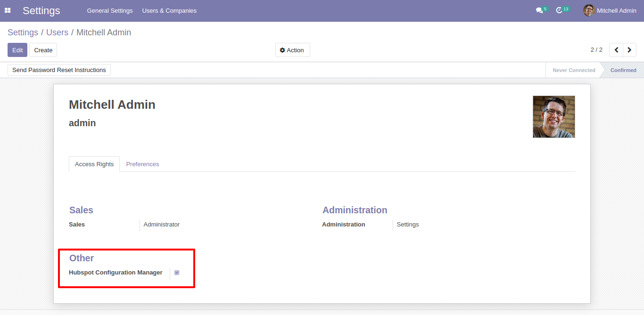Go to Settings breadcrumb link
644x315 pixels.
23,32
